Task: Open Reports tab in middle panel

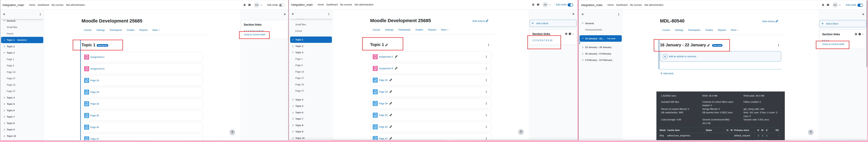Action: pyautogui.click(x=432, y=30)
